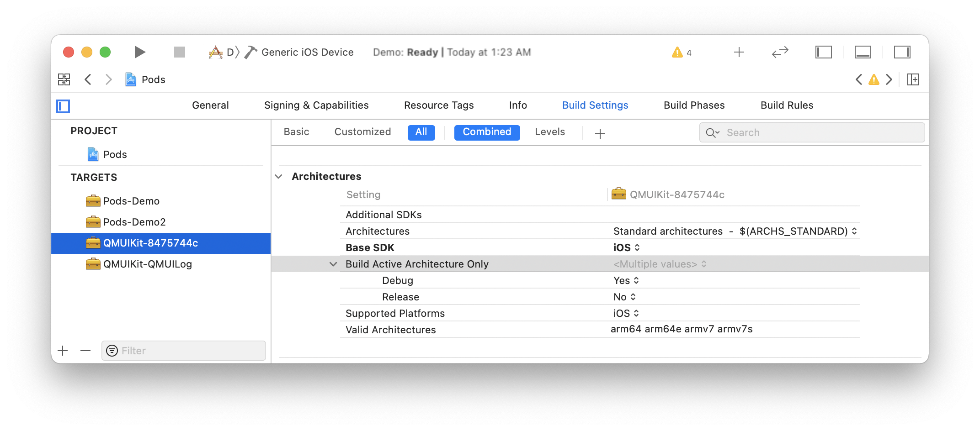
Task: Open Architectures value popup $(ARCHS_STANDARD)
Action: point(735,231)
